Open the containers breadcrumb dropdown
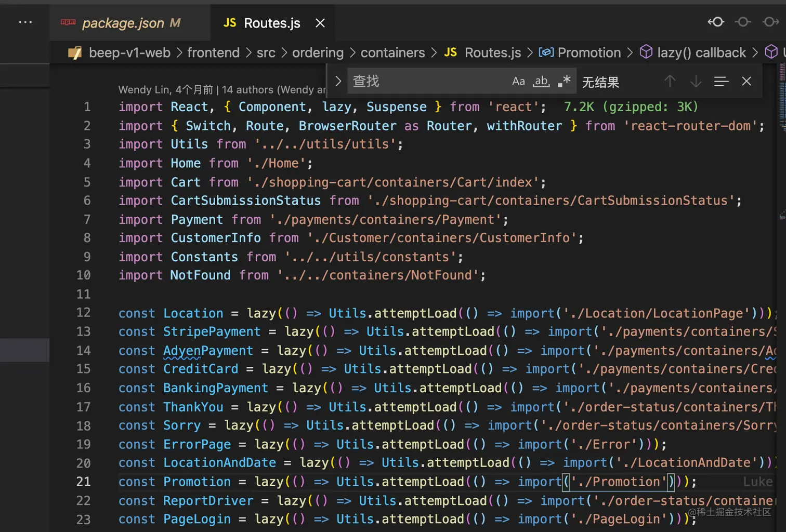The width and height of the screenshot is (786, 532). (x=392, y=52)
